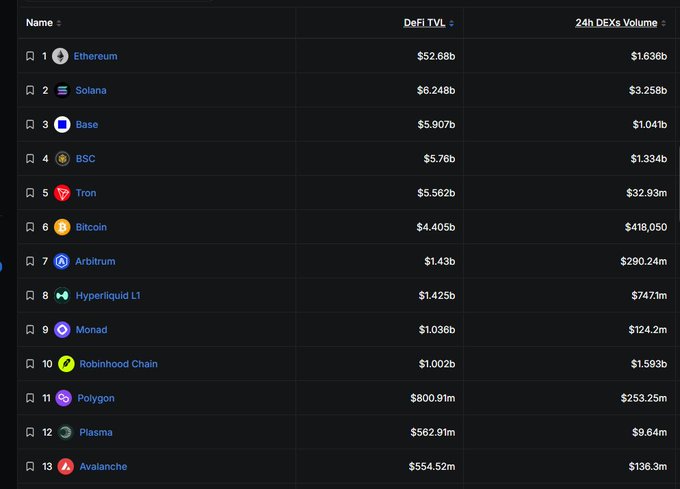This screenshot has width=680, height=489.
Task: Bookmark the BSC row
Action: [30, 159]
